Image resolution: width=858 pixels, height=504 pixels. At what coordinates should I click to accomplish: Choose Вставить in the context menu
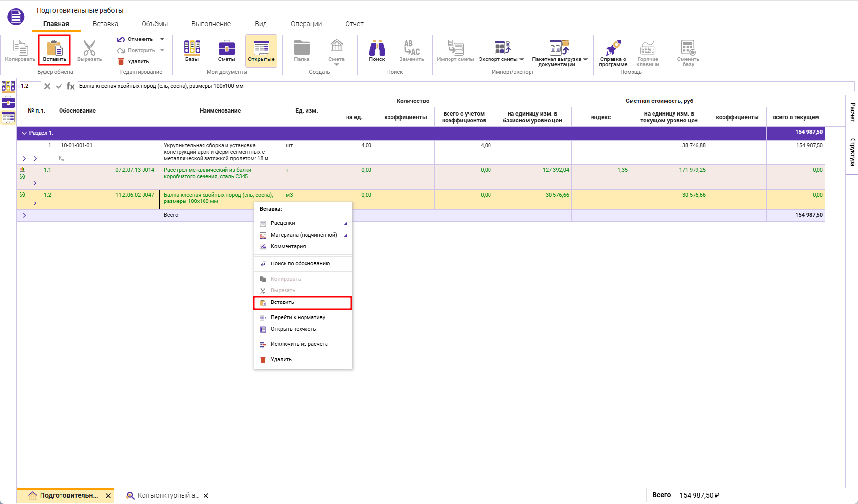point(283,302)
